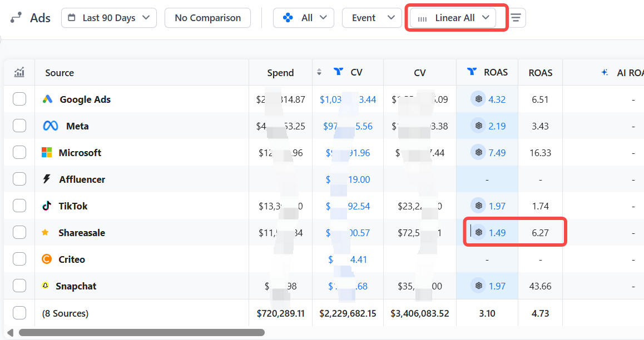Click the Spend column header

click(x=280, y=73)
